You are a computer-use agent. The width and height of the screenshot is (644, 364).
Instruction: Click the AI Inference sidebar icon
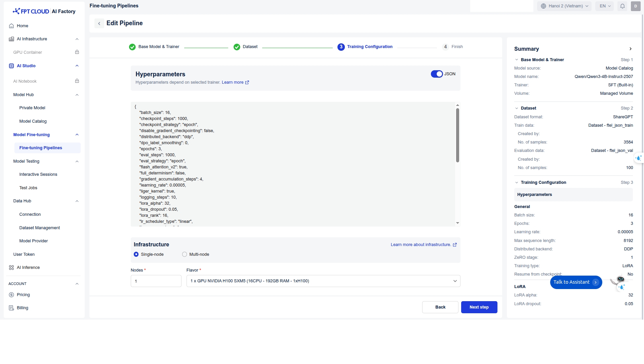pyautogui.click(x=11, y=268)
